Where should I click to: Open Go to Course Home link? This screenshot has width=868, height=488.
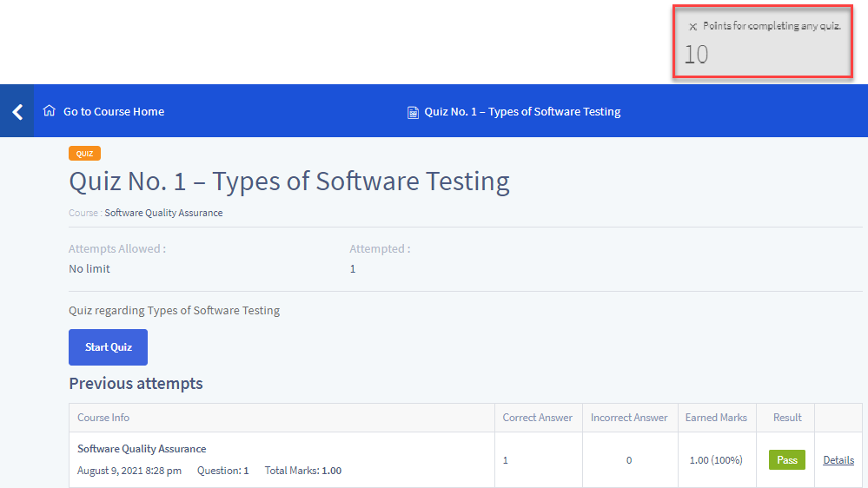(113, 111)
